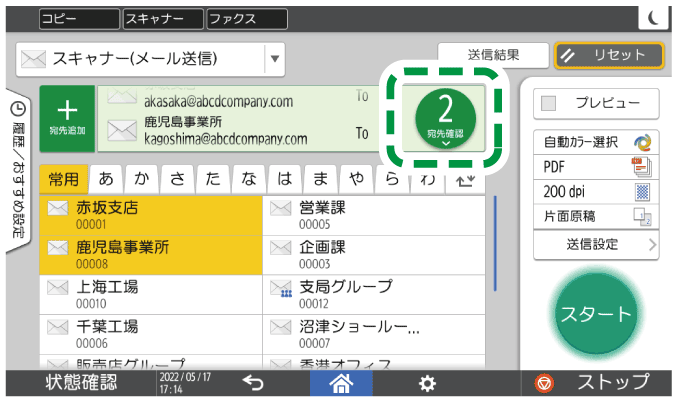Select the 支局グループ 00012 group destination
Screen dimensions: 675x400
coord(374,295)
